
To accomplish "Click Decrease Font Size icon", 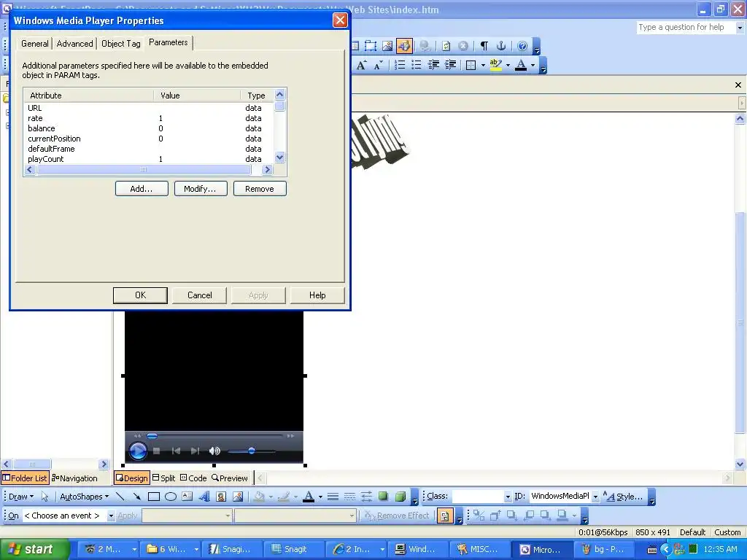I will coord(379,65).
